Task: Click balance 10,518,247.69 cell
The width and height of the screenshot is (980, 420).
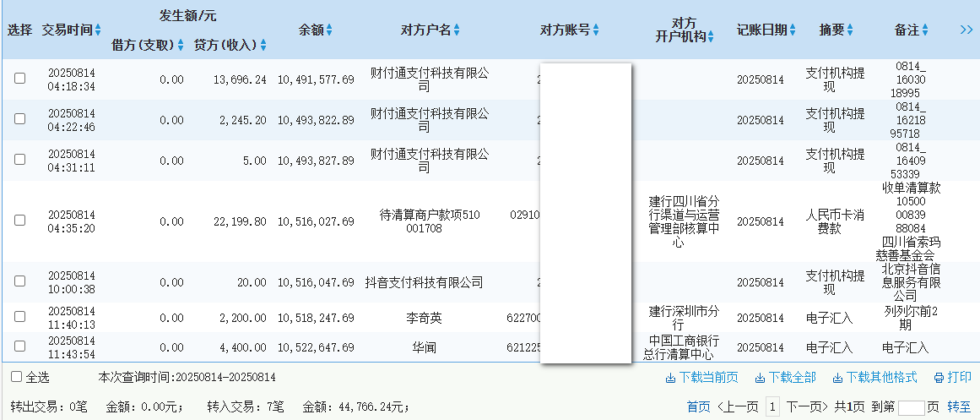Action: click(x=316, y=318)
